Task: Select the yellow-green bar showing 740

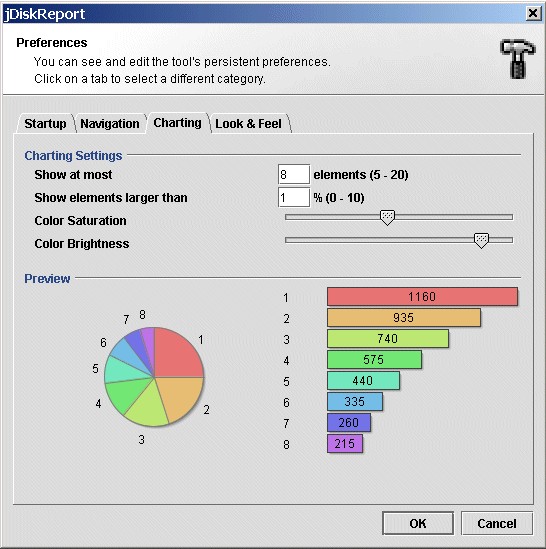Action: pyautogui.click(x=388, y=339)
